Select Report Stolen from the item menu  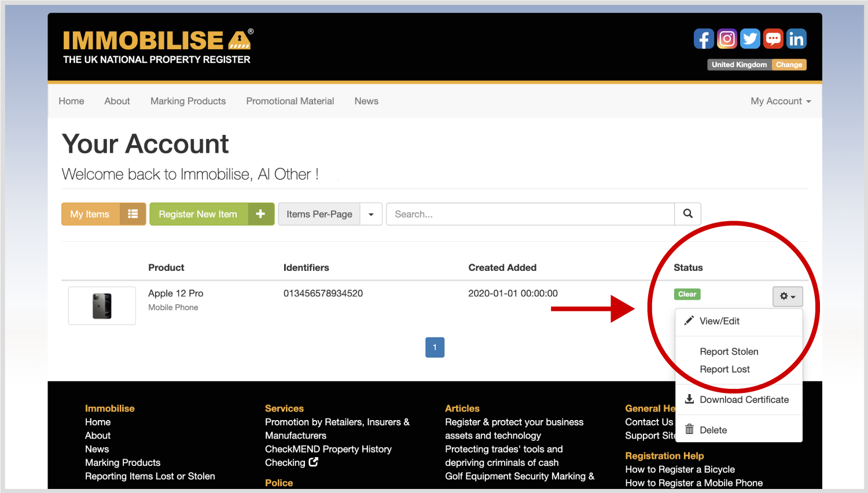[729, 352]
